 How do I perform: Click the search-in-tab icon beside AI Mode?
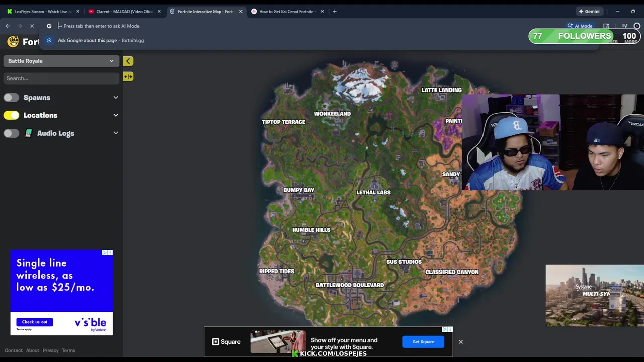click(606, 26)
